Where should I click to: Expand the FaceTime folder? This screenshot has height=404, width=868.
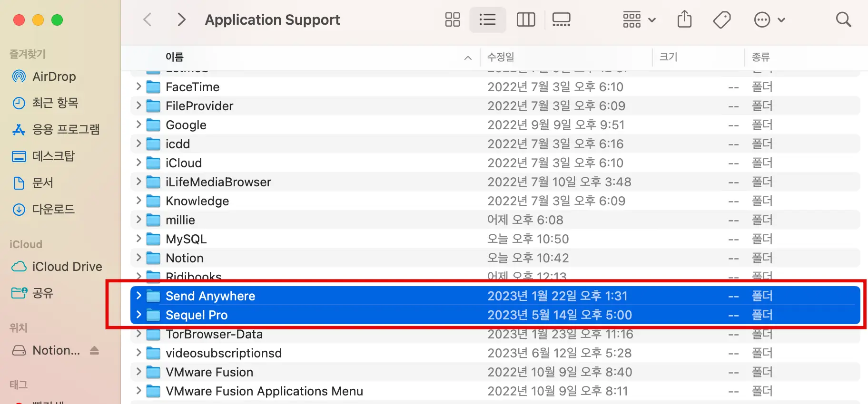(x=138, y=87)
